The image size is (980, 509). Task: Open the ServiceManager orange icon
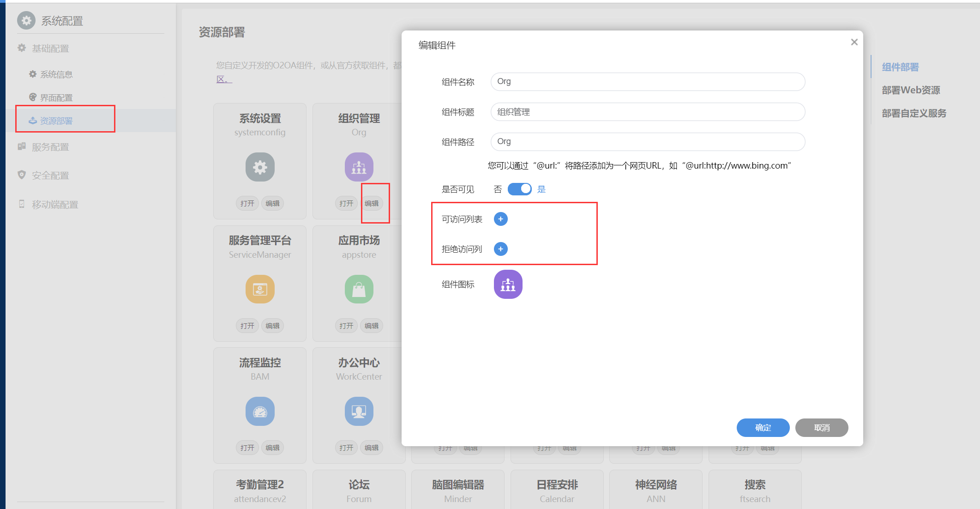click(x=260, y=289)
